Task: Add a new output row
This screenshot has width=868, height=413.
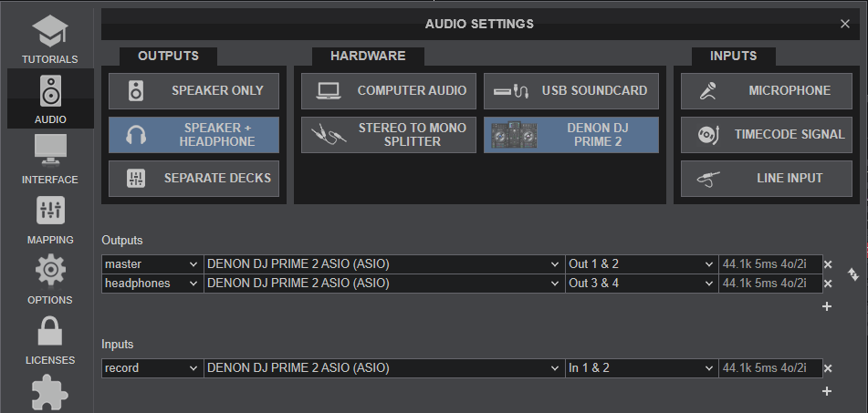Action: pos(827,306)
